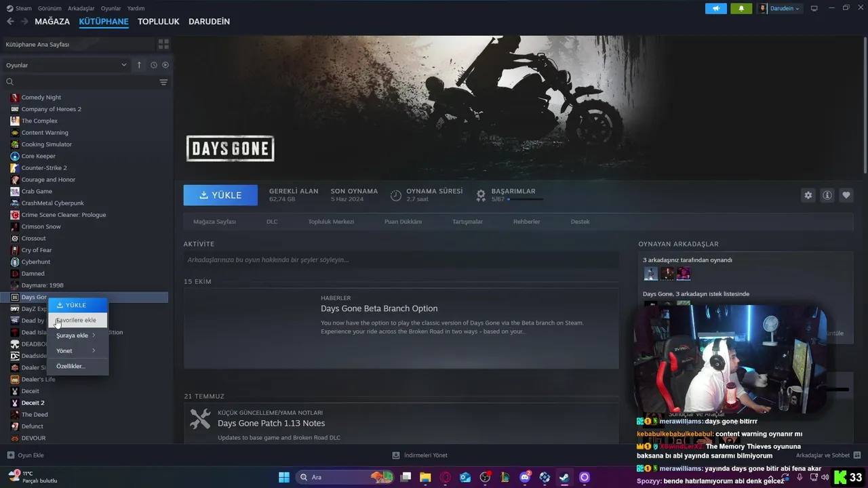Switch to the MAĞAZA tab
The height and width of the screenshot is (488, 868).
tap(52, 22)
